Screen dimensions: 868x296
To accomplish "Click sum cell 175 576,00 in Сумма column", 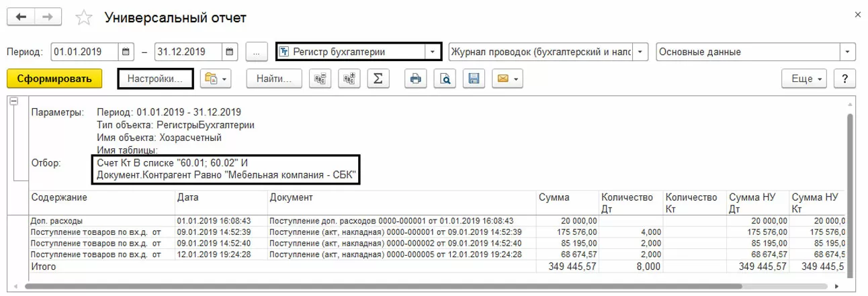I will (567, 232).
